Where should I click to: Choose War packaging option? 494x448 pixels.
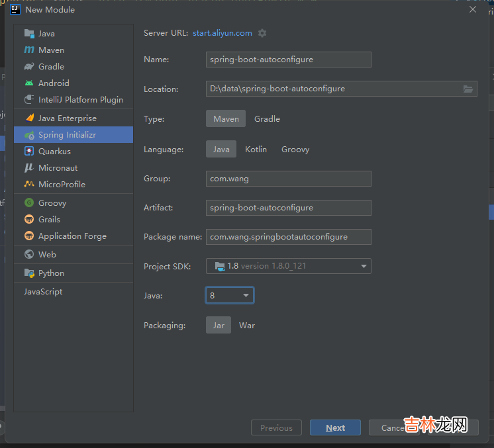(x=247, y=326)
